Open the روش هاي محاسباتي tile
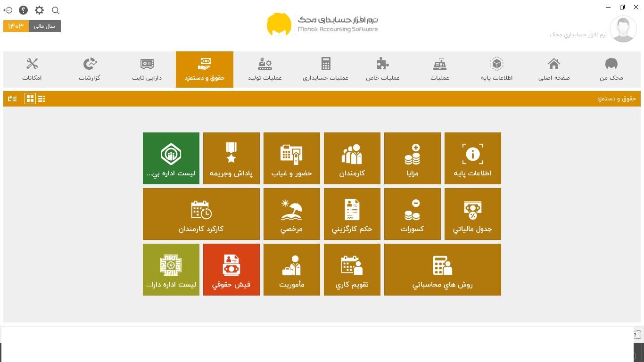The height and width of the screenshot is (362, 644). pos(442,270)
